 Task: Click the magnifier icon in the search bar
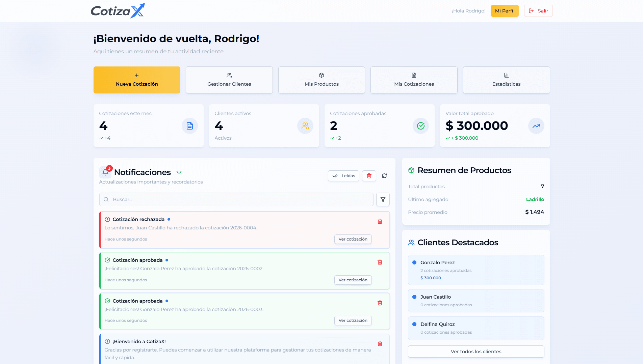[x=106, y=199]
